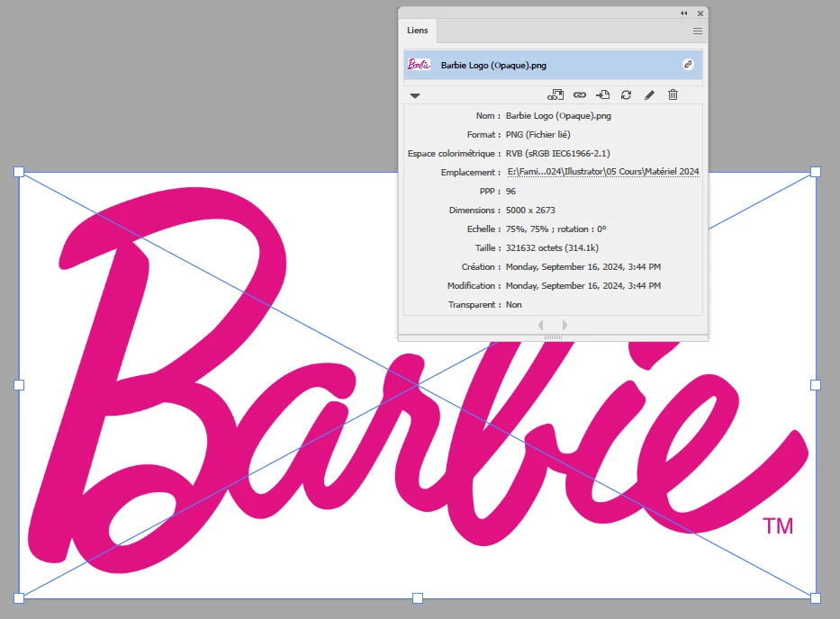The image size is (840, 619).
Task: Select the Barbie Logo (Opaque).png link row
Action: coord(553,66)
